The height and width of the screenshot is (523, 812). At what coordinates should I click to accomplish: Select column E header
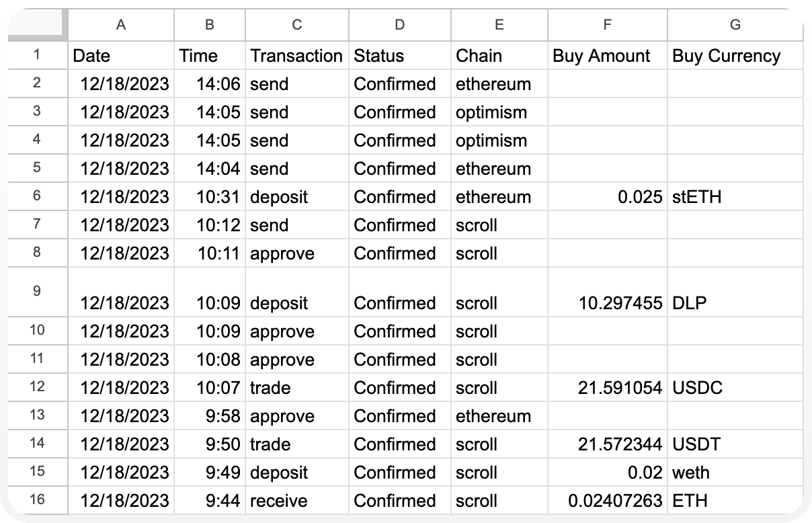pos(499,24)
